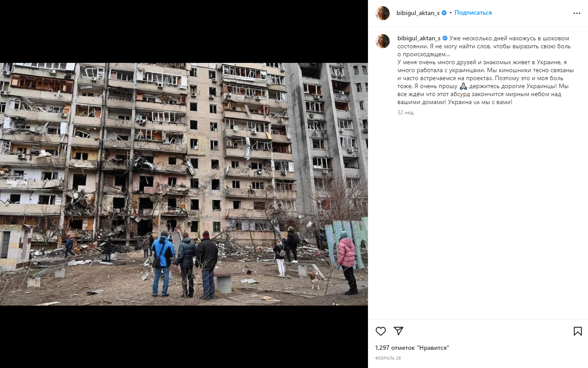
Task: Click the verified badge in the header
Action: coord(444,13)
